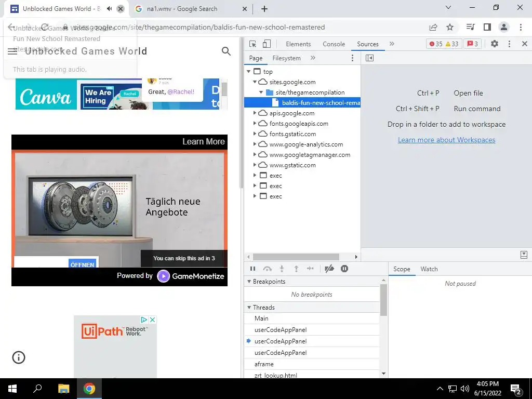The height and width of the screenshot is (399, 532).
Task: Click Learn More on game ad
Action: (x=204, y=141)
